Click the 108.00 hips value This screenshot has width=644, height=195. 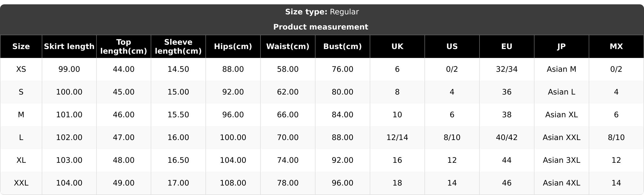coord(233,183)
